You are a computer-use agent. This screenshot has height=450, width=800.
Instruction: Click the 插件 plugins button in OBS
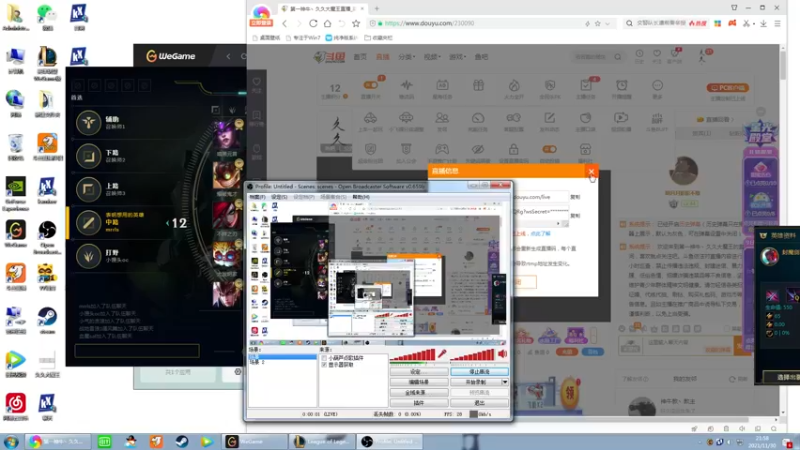tap(419, 403)
